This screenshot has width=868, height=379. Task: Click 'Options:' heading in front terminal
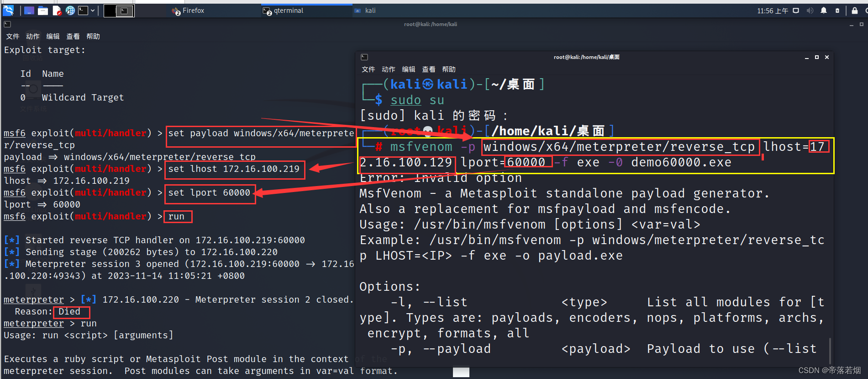(390, 287)
